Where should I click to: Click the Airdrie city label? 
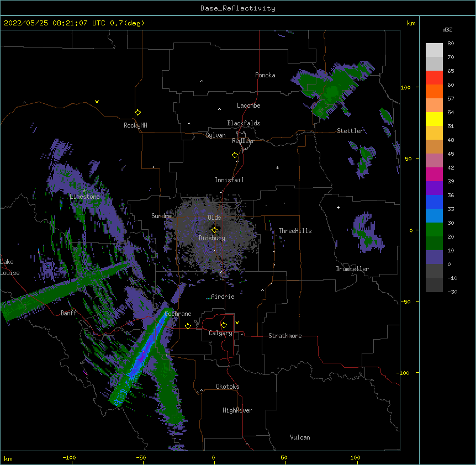pos(223,297)
